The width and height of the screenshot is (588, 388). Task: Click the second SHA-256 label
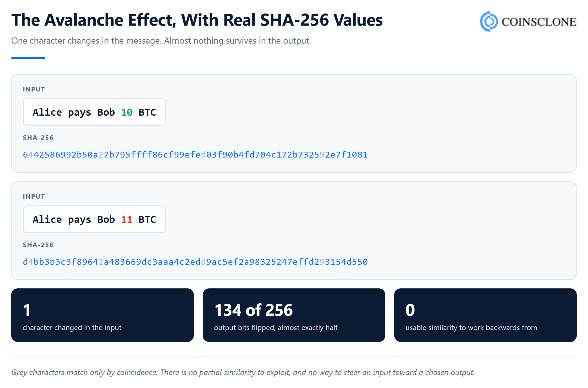point(38,245)
